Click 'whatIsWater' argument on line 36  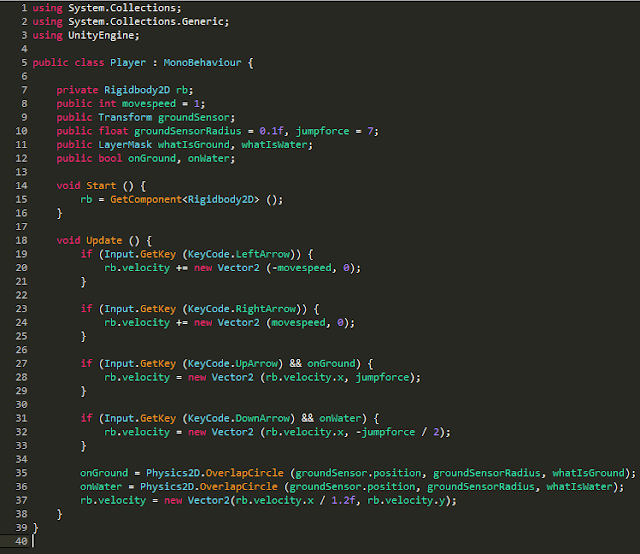[x=580, y=487]
